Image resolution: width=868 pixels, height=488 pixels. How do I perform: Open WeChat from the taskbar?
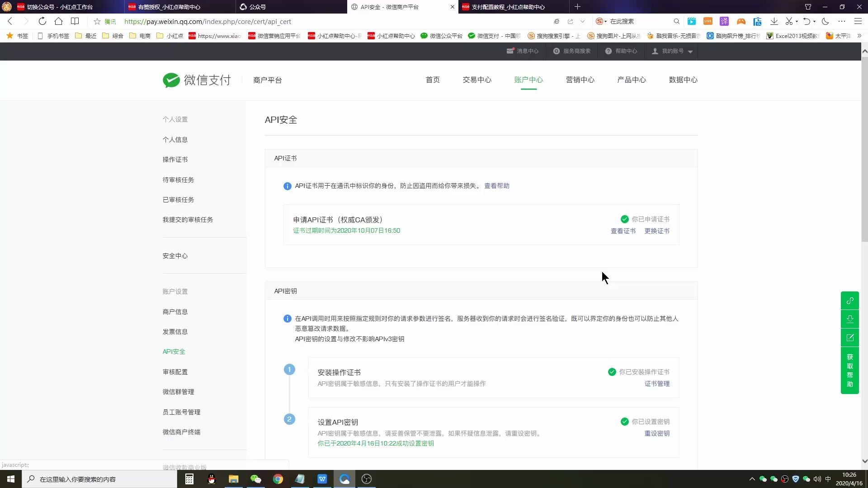tap(256, 479)
